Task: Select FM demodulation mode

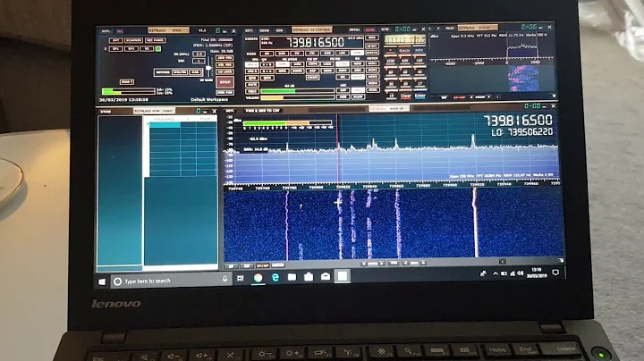Action: coord(297,54)
